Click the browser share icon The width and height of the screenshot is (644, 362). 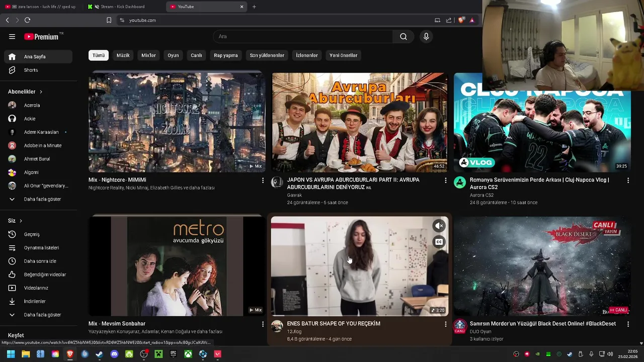pyautogui.click(x=449, y=20)
